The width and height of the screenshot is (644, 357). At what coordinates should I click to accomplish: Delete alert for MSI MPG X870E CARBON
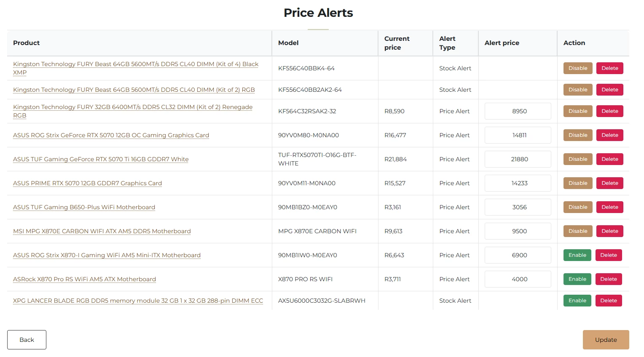point(610,231)
